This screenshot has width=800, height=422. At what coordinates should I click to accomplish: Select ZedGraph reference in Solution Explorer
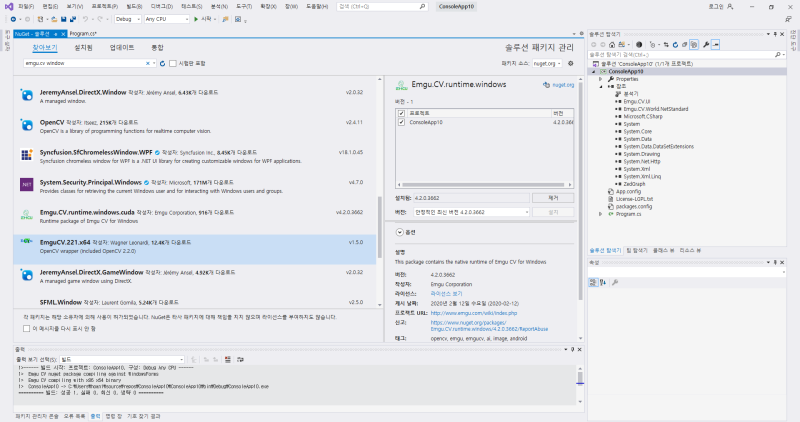[634, 184]
